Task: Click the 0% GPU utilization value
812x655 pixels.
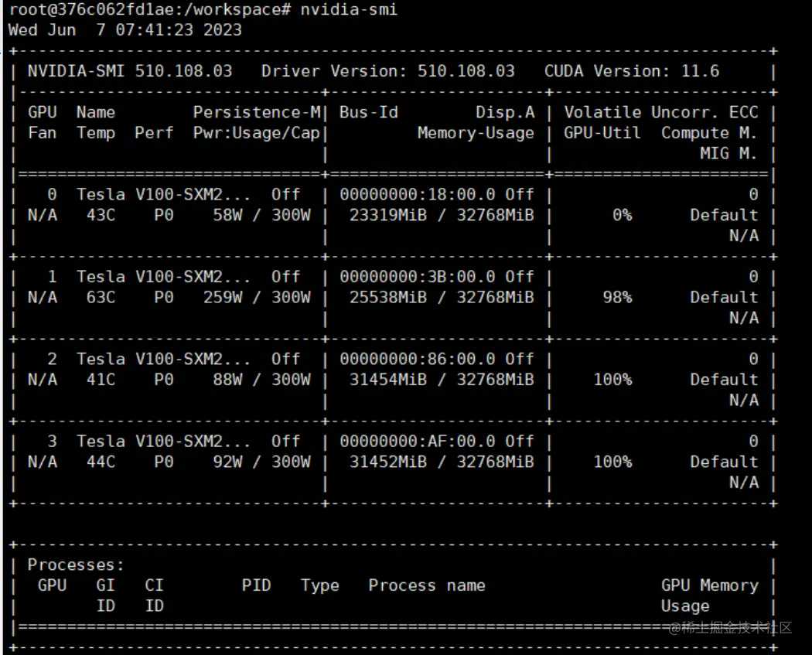Action: click(622, 215)
